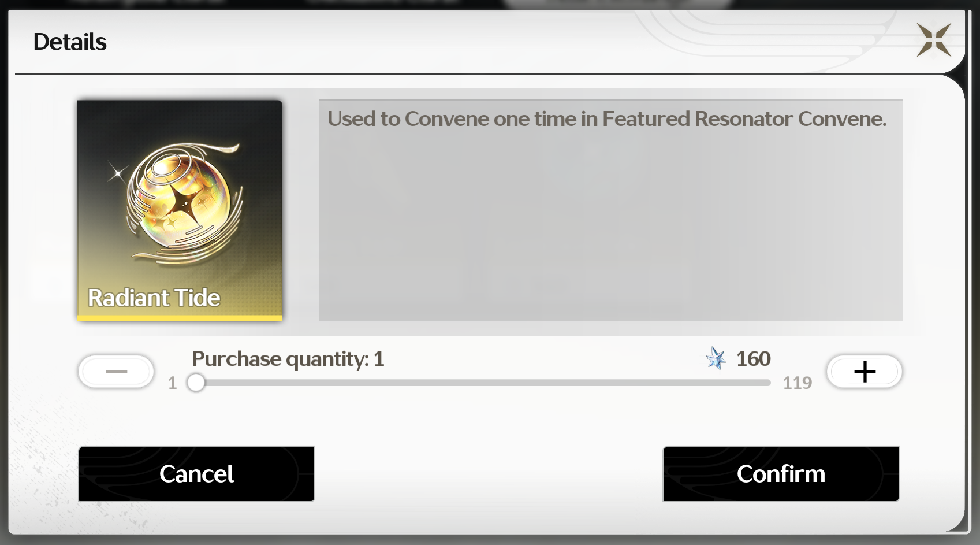
Task: Click the maximum quantity value 119
Action: [797, 383]
